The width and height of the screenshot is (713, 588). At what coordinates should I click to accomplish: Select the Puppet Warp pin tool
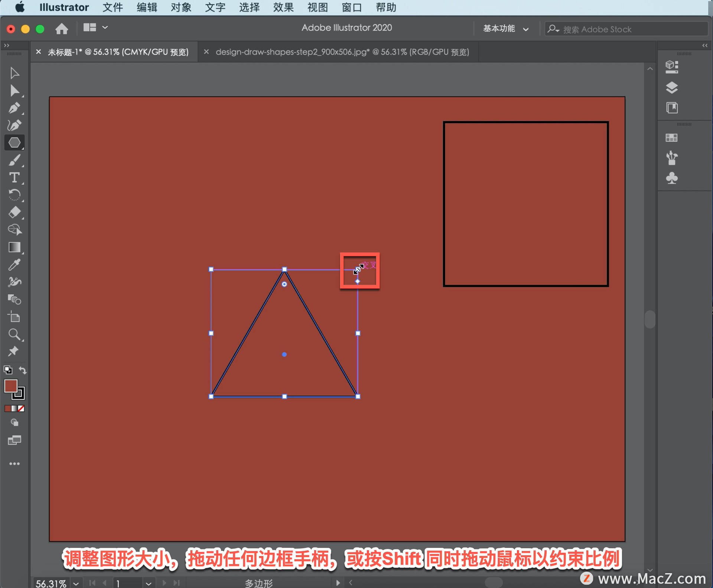(14, 351)
